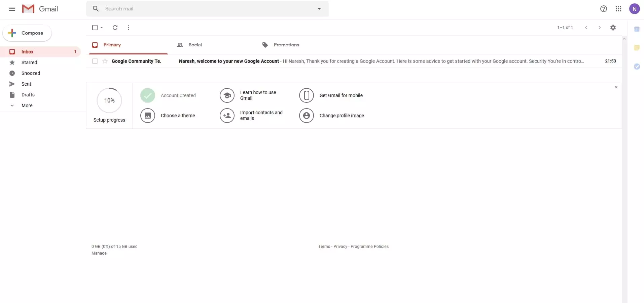Open Get Gmail for mobile

(x=341, y=95)
